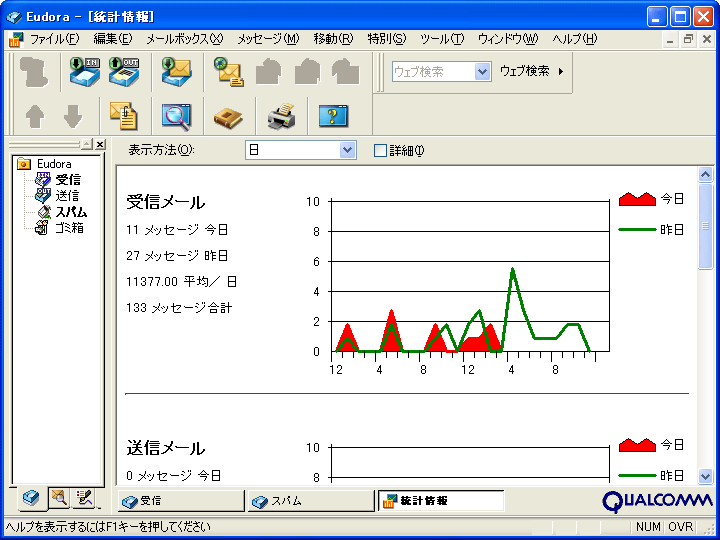Open the ウィンドウ(W) menu
720x540 pixels.
pyautogui.click(x=508, y=39)
